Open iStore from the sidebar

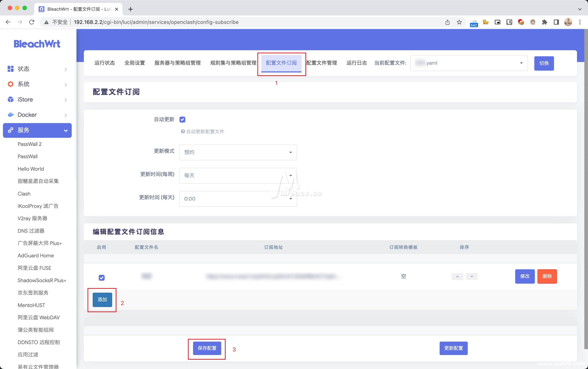pyautogui.click(x=25, y=99)
